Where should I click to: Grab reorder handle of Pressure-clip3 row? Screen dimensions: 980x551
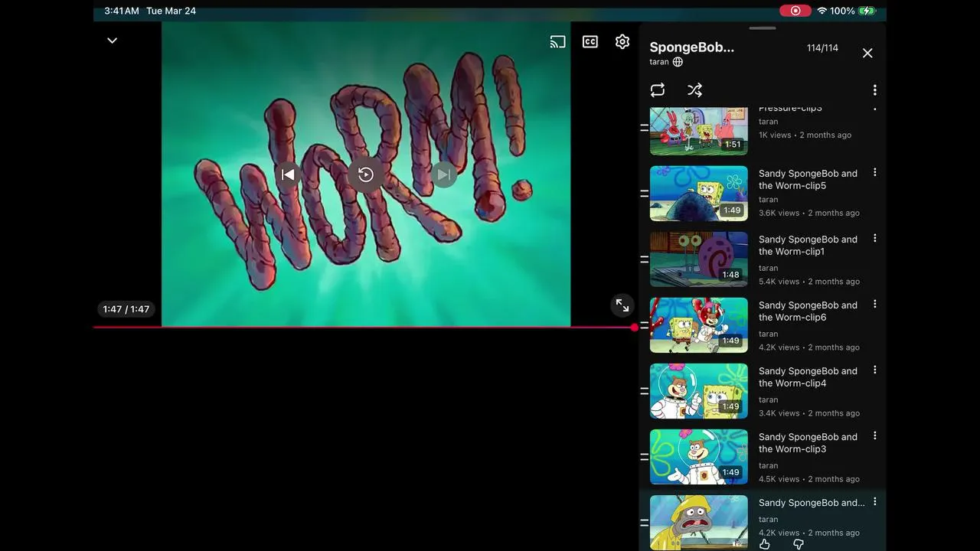click(645, 128)
